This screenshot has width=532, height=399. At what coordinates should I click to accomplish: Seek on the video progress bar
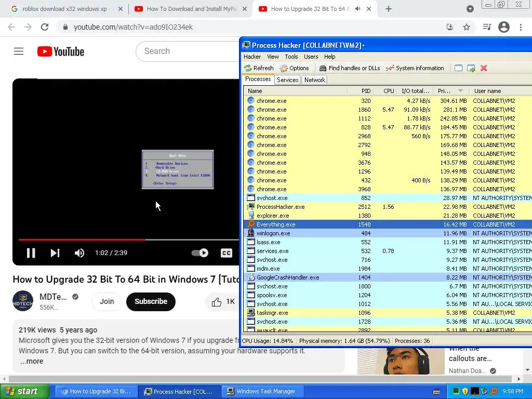tap(129, 240)
